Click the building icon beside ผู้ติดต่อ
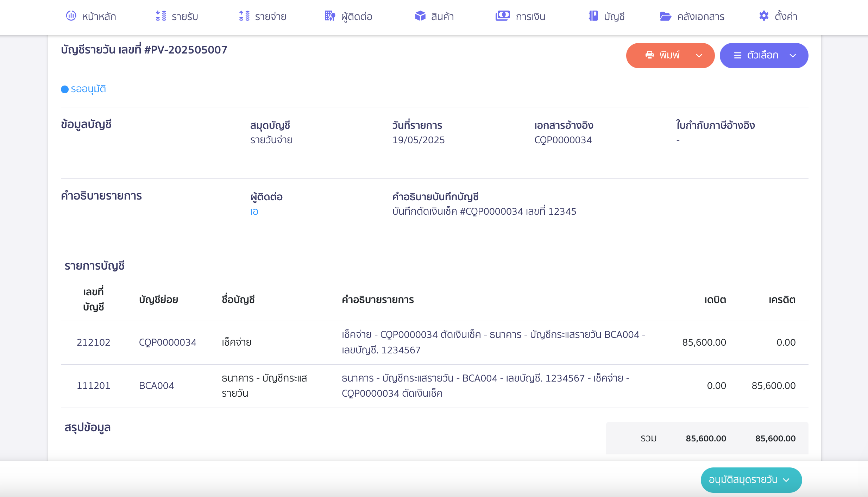 click(330, 16)
